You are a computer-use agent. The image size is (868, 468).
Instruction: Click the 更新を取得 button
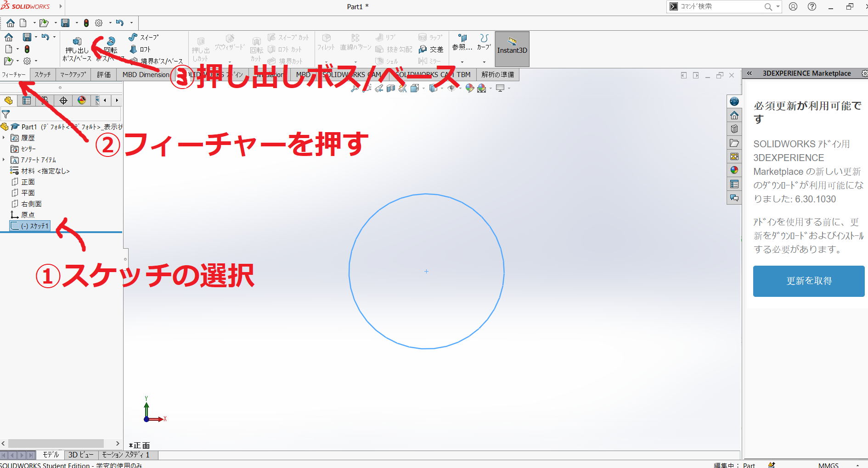click(x=809, y=281)
